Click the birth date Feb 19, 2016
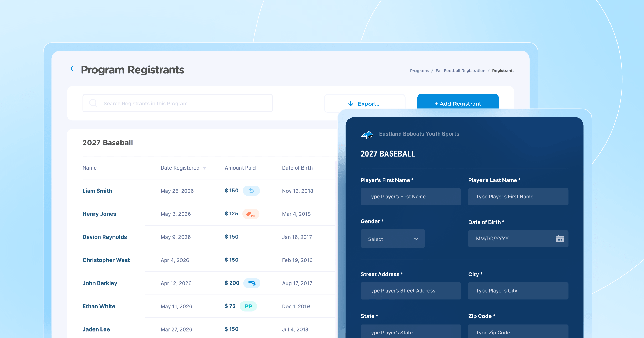This screenshot has width=644, height=338. [x=297, y=260]
